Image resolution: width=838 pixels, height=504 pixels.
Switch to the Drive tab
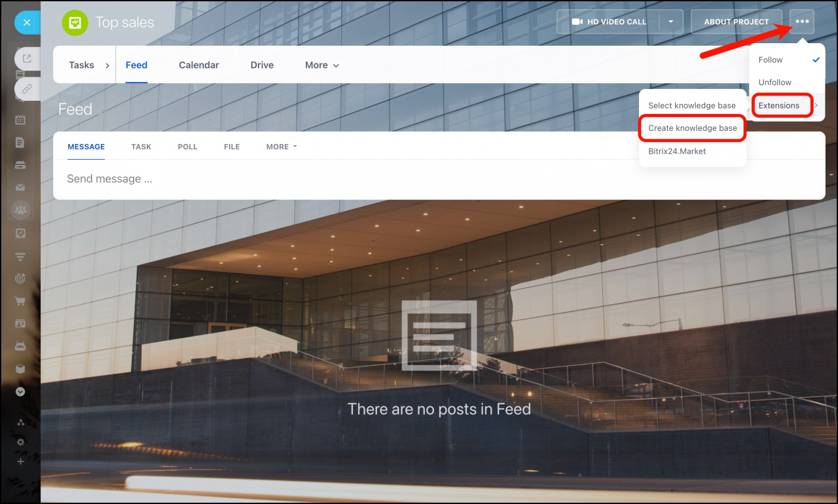coord(262,65)
